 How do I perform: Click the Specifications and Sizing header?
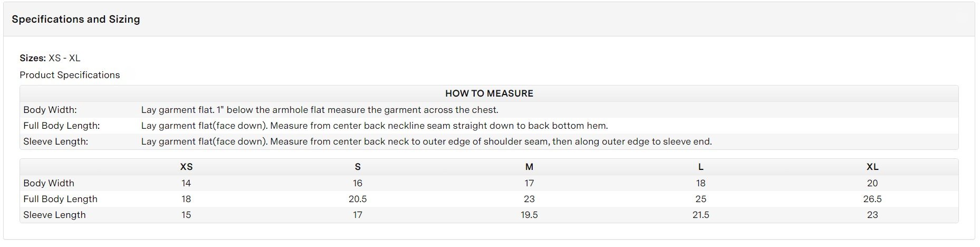pyautogui.click(x=76, y=19)
